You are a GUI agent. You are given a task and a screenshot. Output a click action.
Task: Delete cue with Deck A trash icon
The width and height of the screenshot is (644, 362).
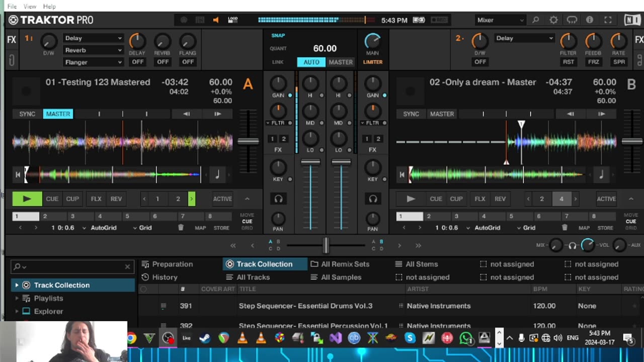click(181, 228)
